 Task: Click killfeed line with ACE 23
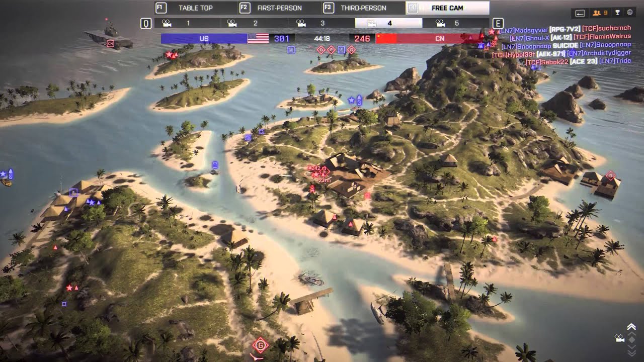pyautogui.click(x=578, y=61)
